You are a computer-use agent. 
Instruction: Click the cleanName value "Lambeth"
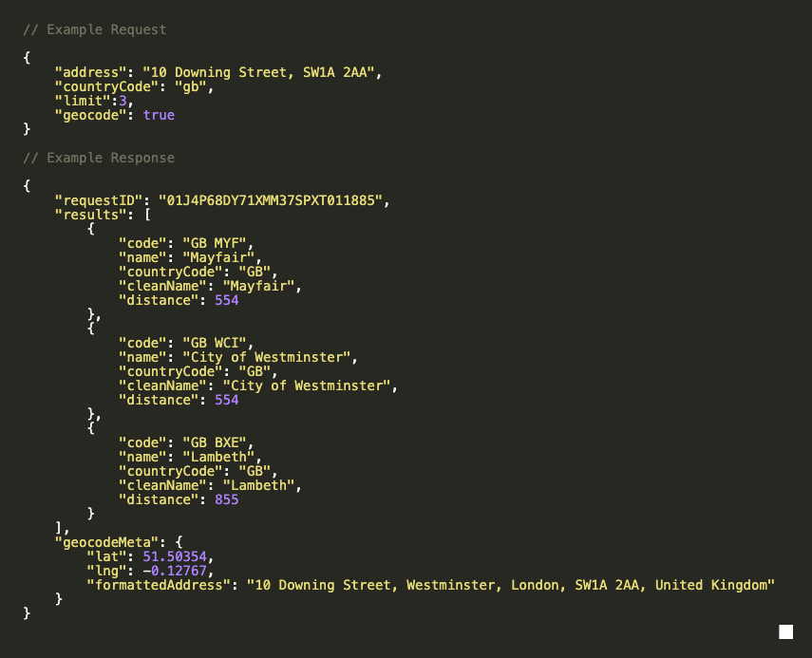coord(262,485)
